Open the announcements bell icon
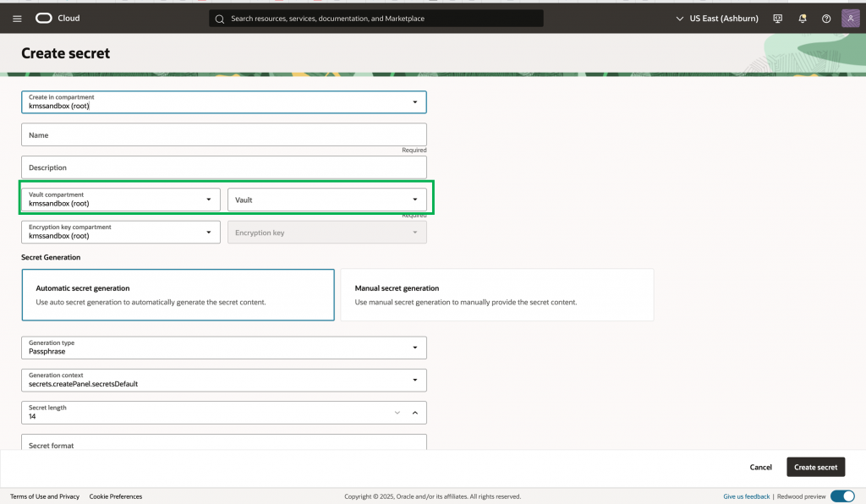Viewport: 866px width, 504px height. (x=802, y=18)
